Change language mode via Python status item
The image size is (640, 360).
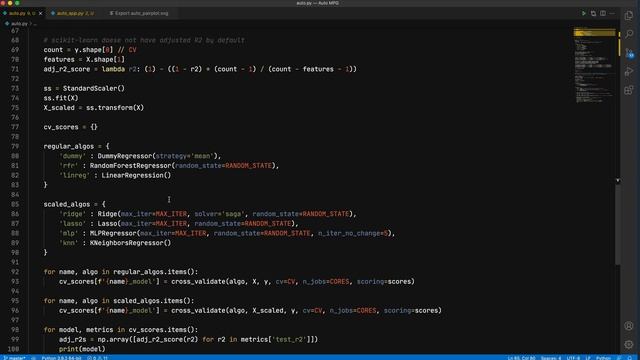click(603, 358)
